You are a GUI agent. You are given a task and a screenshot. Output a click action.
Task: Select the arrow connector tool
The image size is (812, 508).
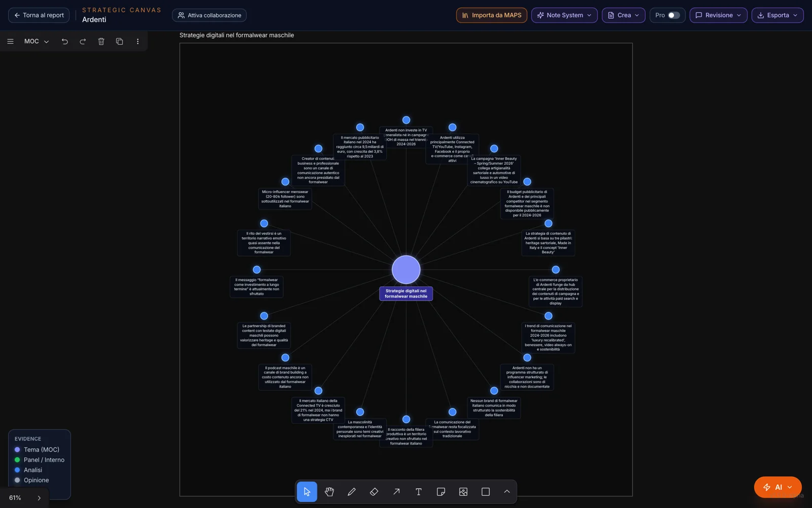(x=396, y=492)
